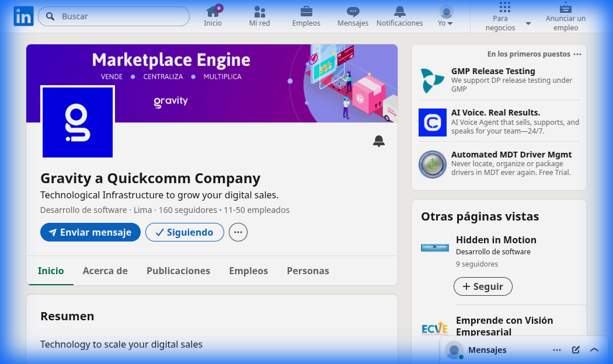
Task: Click Automated MDT Driver Mgmt round logo
Action: pyautogui.click(x=433, y=164)
